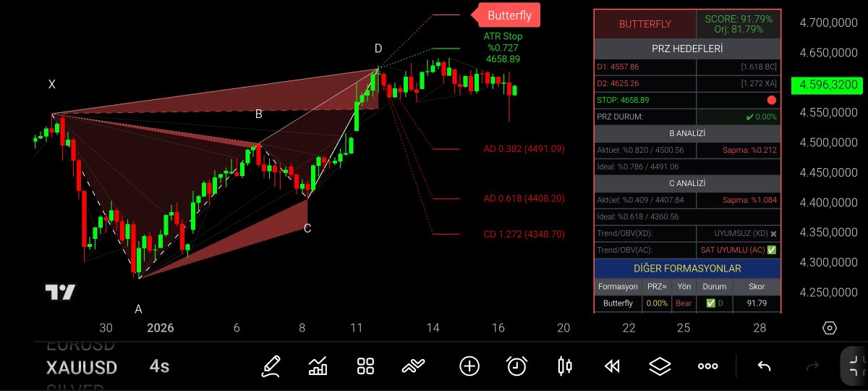Screen dimensions: 868x391
Task: Click the DİĞER FORMASYONLAR header
Action: coord(687,268)
